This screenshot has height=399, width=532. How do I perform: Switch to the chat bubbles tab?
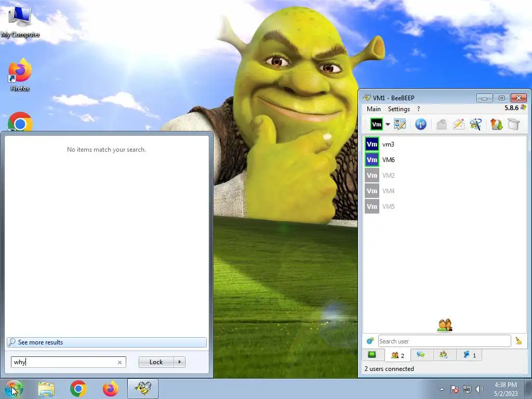[x=421, y=355]
